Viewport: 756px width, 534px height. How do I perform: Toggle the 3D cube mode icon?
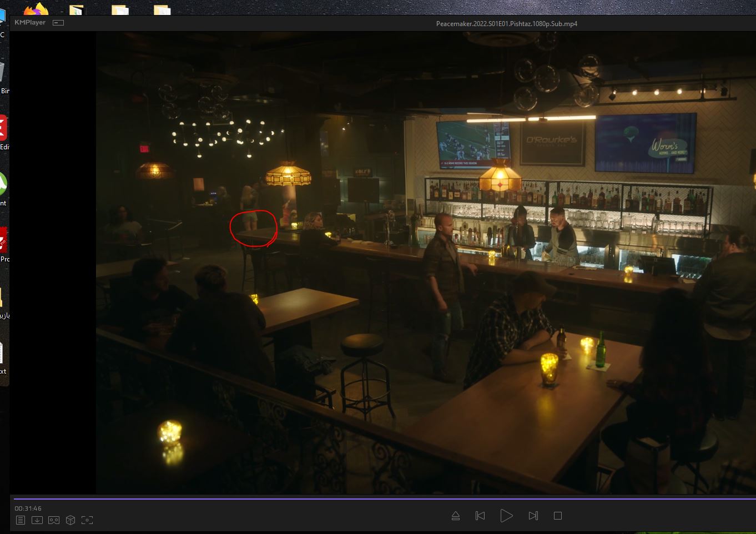70,520
